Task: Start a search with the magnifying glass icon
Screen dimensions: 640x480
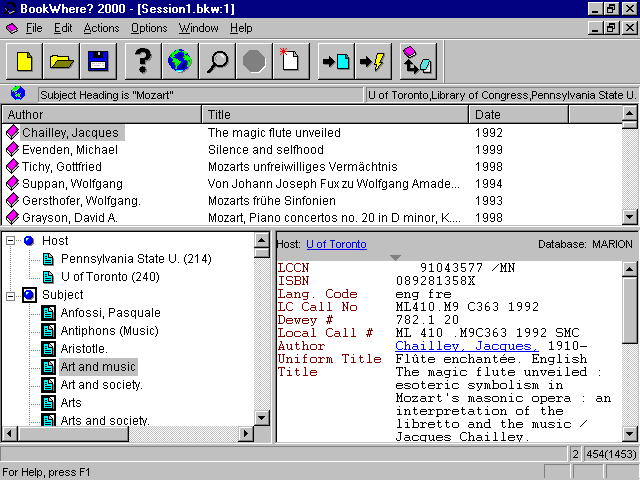Action: pyautogui.click(x=217, y=62)
